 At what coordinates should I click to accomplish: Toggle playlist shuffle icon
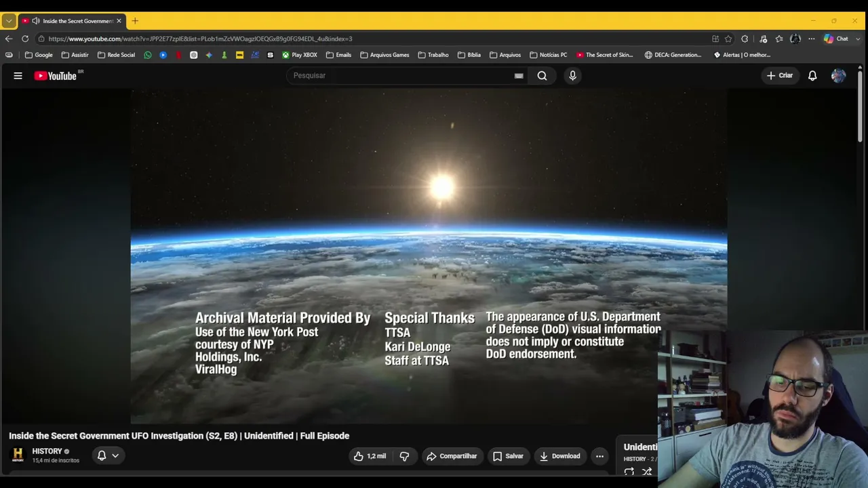[x=647, y=472]
